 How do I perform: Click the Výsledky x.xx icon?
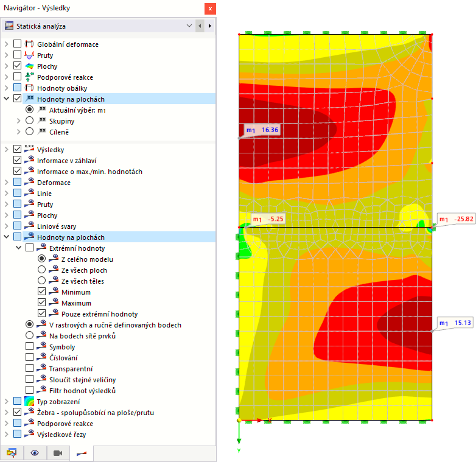tap(29, 149)
